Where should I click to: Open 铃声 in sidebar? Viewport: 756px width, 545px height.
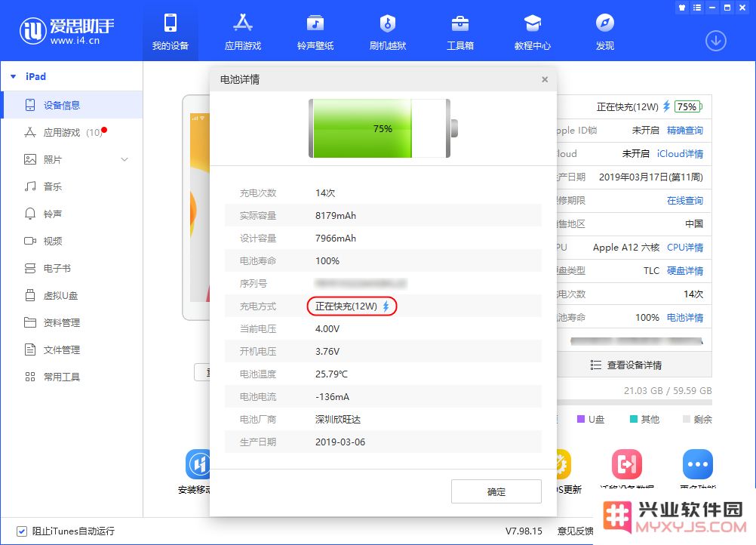[x=72, y=214]
